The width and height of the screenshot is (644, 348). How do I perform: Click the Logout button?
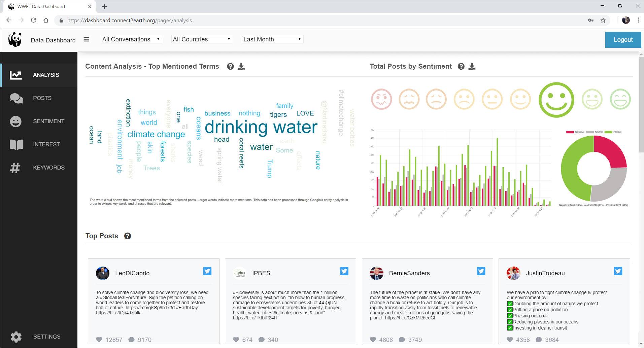click(x=623, y=40)
